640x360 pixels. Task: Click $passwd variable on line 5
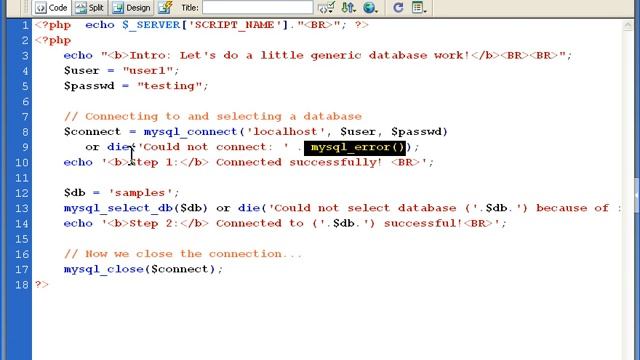click(89, 86)
